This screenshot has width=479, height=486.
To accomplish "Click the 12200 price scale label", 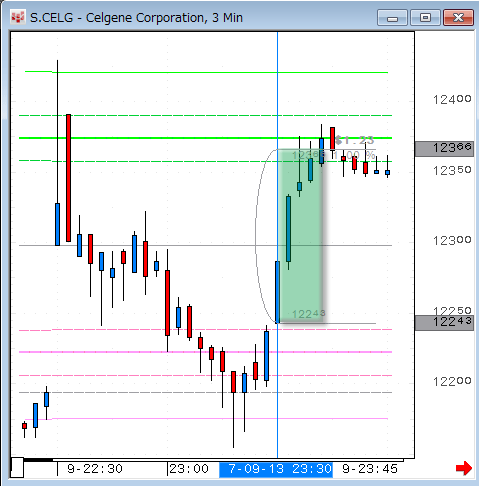I will 452,381.
